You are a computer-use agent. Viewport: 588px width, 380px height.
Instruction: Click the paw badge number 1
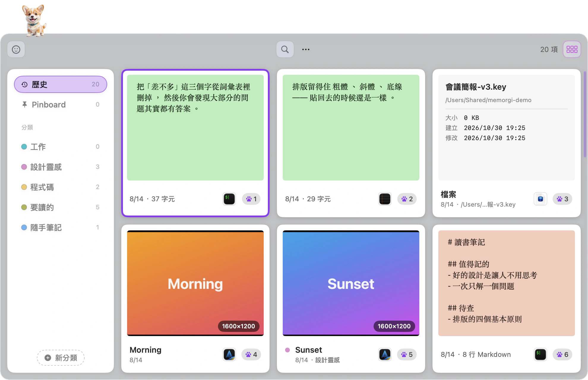pyautogui.click(x=251, y=199)
